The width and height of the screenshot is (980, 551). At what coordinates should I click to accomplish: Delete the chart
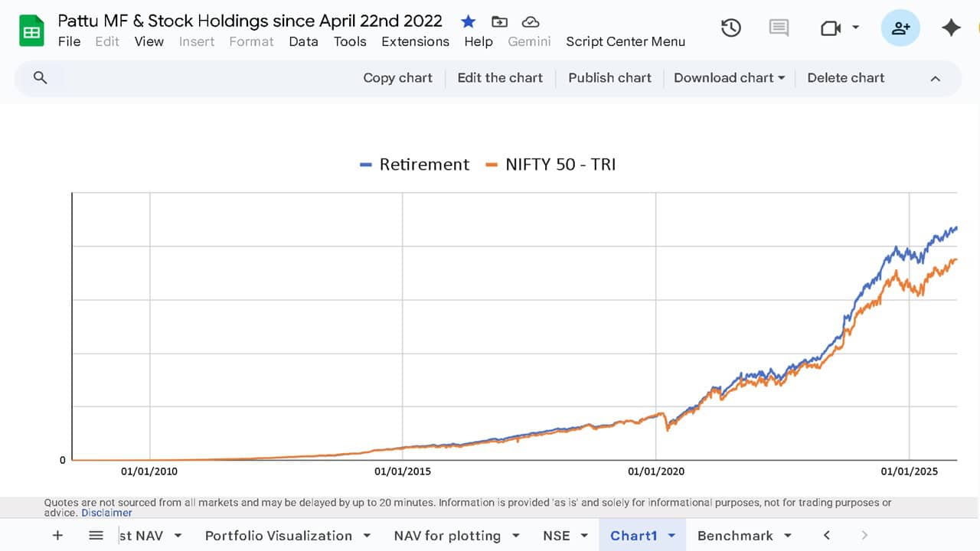pyautogui.click(x=845, y=77)
